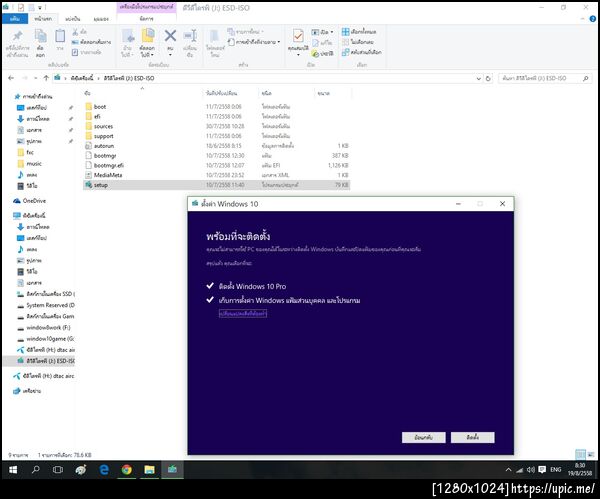Image resolution: width=600 pixels, height=499 pixels.
Task: Click Windows 10 Setup taskbar icon
Action: click(172, 470)
